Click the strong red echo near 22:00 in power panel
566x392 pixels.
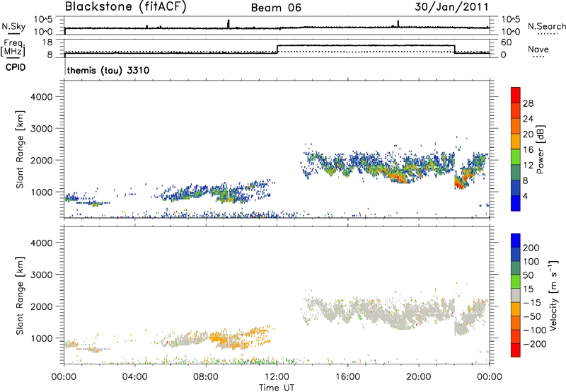click(x=459, y=184)
